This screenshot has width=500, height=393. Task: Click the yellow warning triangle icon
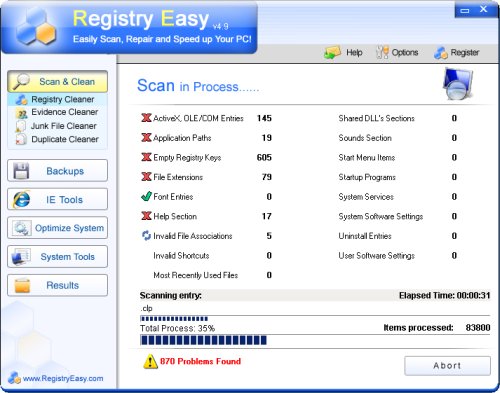click(x=150, y=362)
